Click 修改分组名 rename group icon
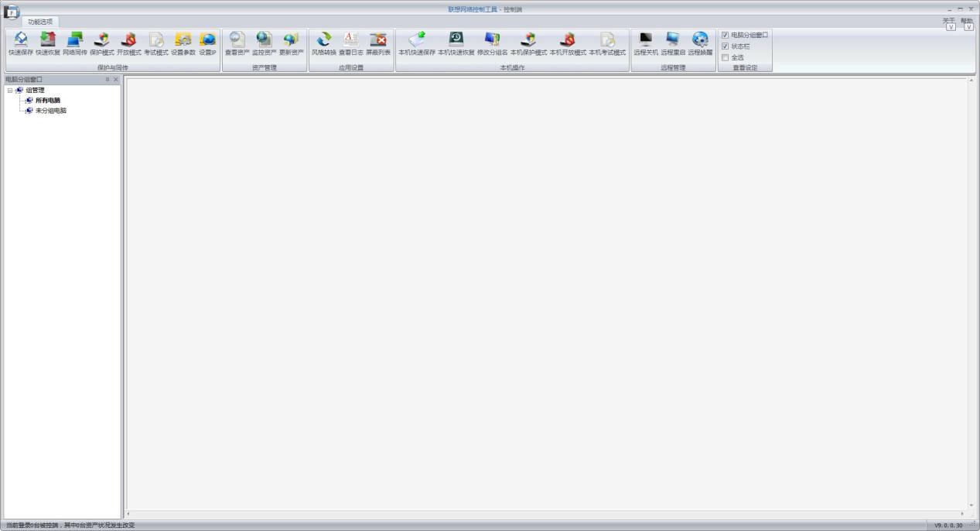The image size is (980, 531). (x=493, y=44)
